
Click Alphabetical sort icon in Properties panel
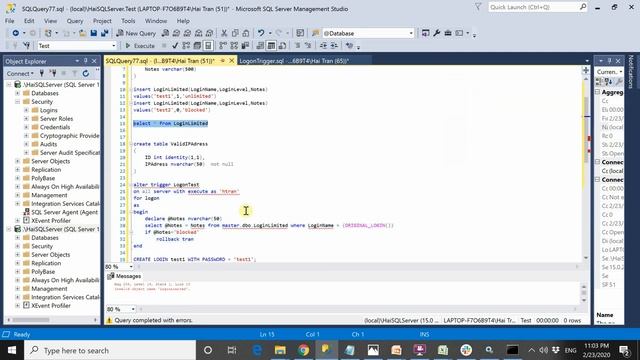point(609,82)
